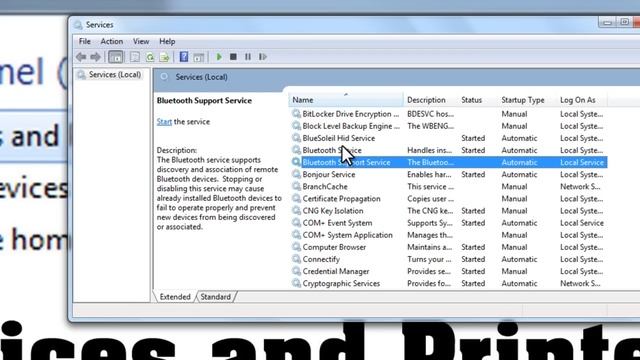Click the Pause Service icon
Image resolution: width=640 pixels, height=360 pixels.
coord(248,57)
